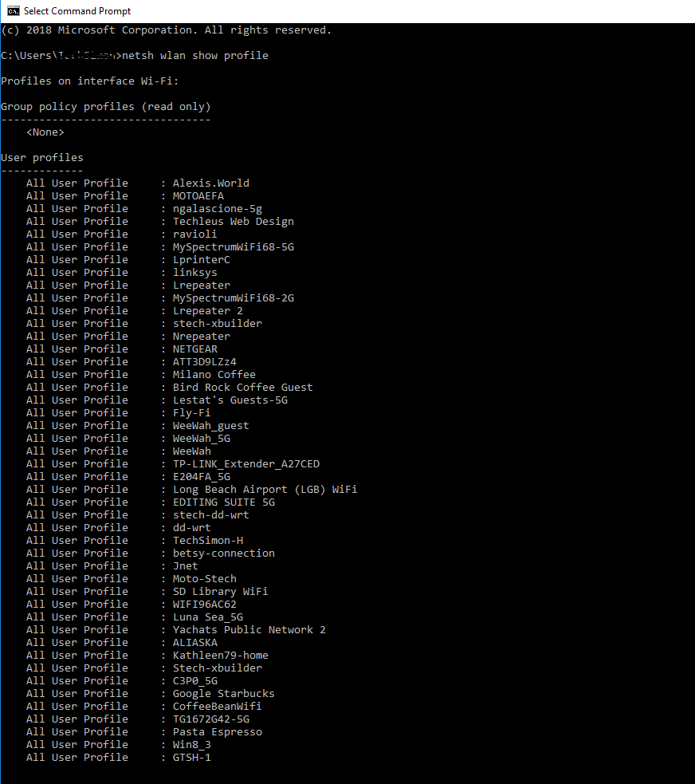Select the ATT3D9LZz4 profile name
The width and height of the screenshot is (695, 784).
pos(204,362)
